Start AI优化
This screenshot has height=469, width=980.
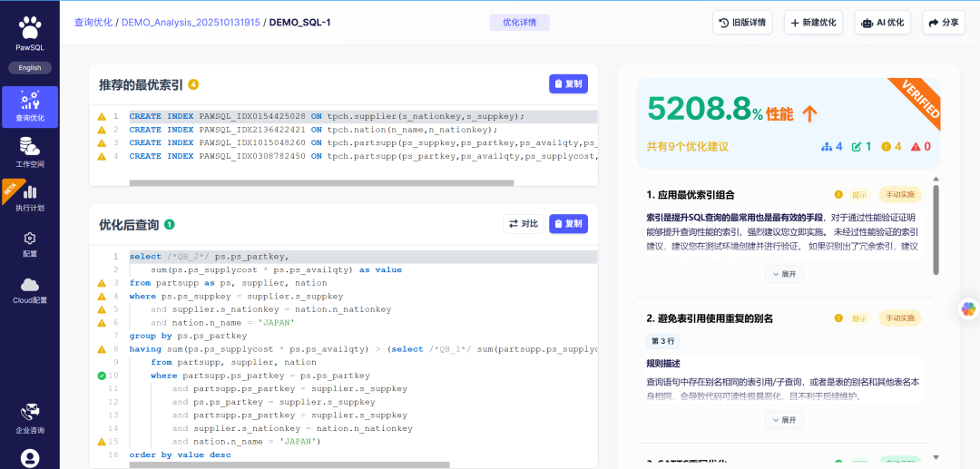(883, 23)
